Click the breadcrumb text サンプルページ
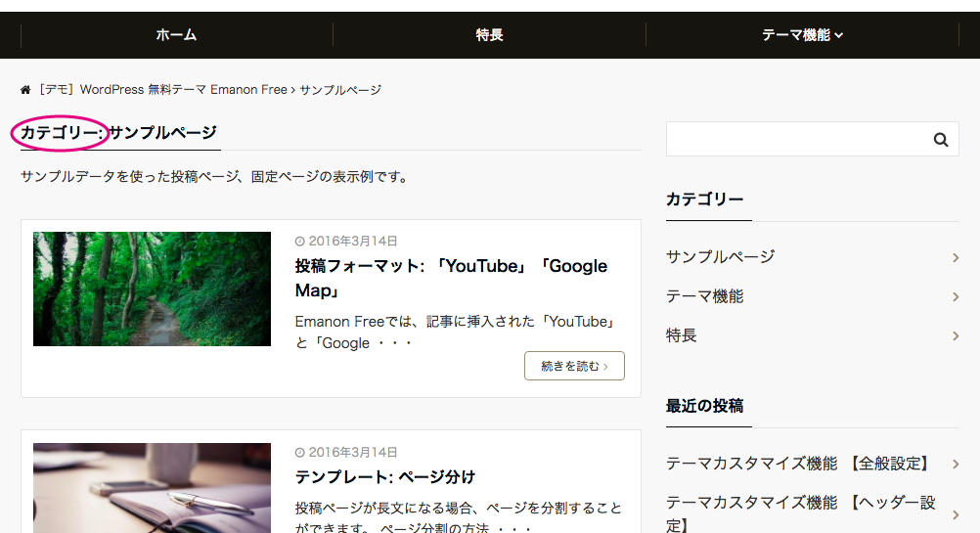 340,90
